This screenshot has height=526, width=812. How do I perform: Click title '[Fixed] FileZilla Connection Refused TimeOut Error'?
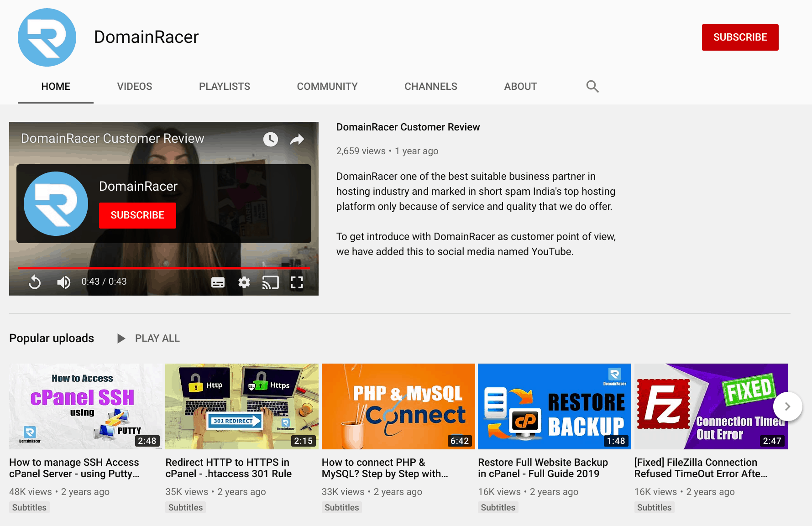pyautogui.click(x=701, y=468)
